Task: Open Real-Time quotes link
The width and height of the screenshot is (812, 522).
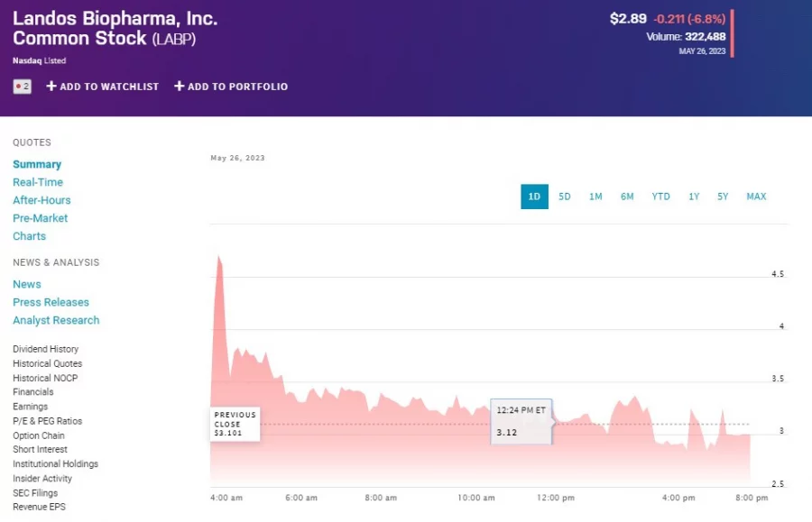Action: click(x=38, y=182)
